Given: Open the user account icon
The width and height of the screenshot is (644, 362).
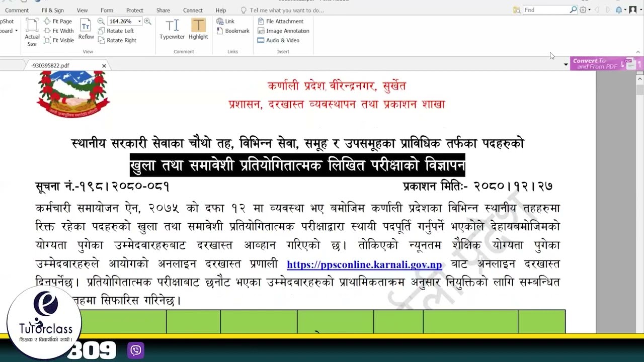Looking at the screenshot, I should coord(632,10).
